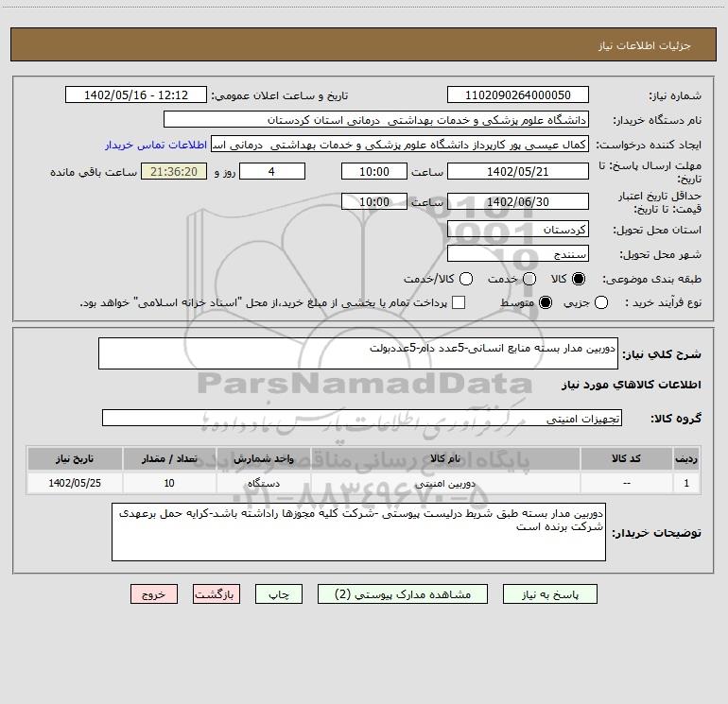The height and width of the screenshot is (704, 728).
Task: Click the دستگاه unit cell
Action: 263,483
